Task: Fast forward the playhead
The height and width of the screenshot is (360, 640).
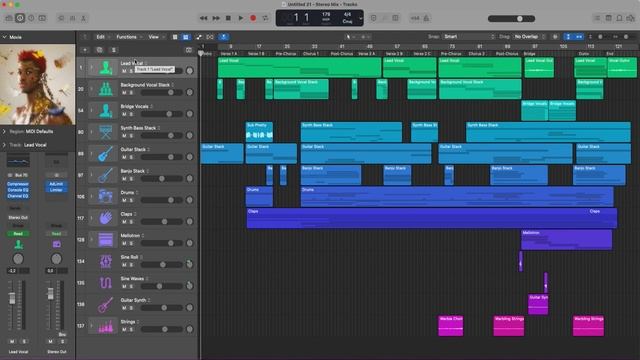Action: click(x=216, y=18)
